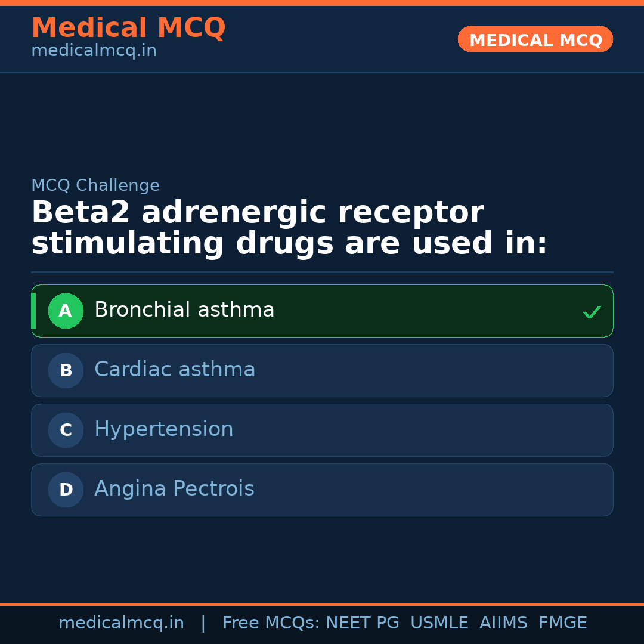Open the Medical MCQ header title
The width and height of the screenshot is (644, 644).
tap(128, 27)
